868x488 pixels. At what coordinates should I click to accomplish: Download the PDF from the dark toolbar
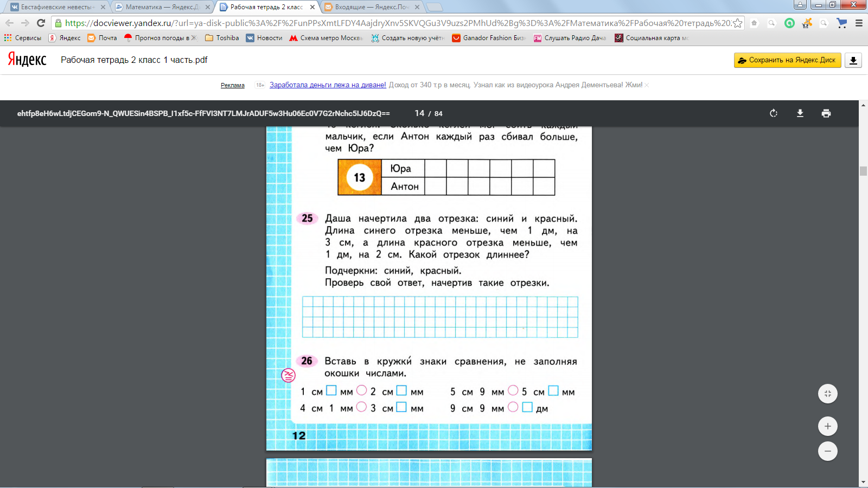point(800,113)
